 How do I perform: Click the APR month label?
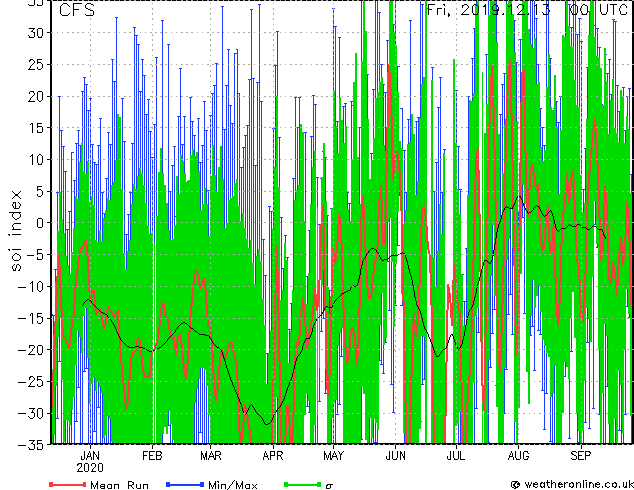click(x=273, y=456)
